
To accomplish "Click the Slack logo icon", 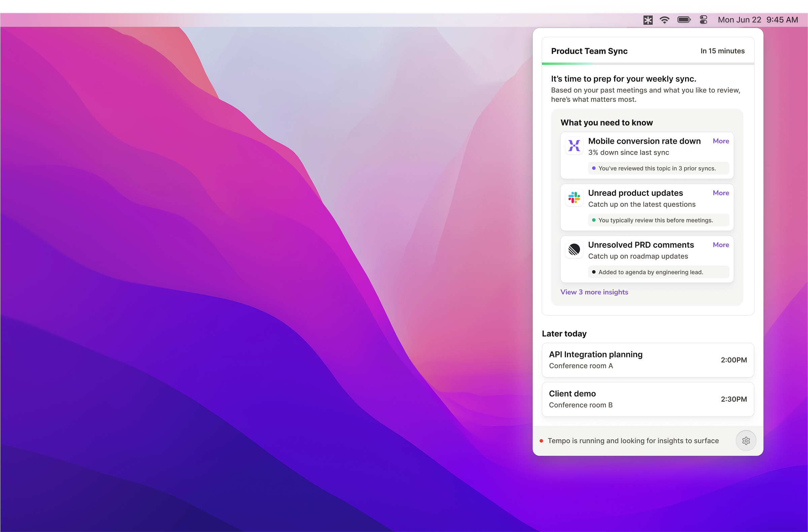I will [x=574, y=198].
